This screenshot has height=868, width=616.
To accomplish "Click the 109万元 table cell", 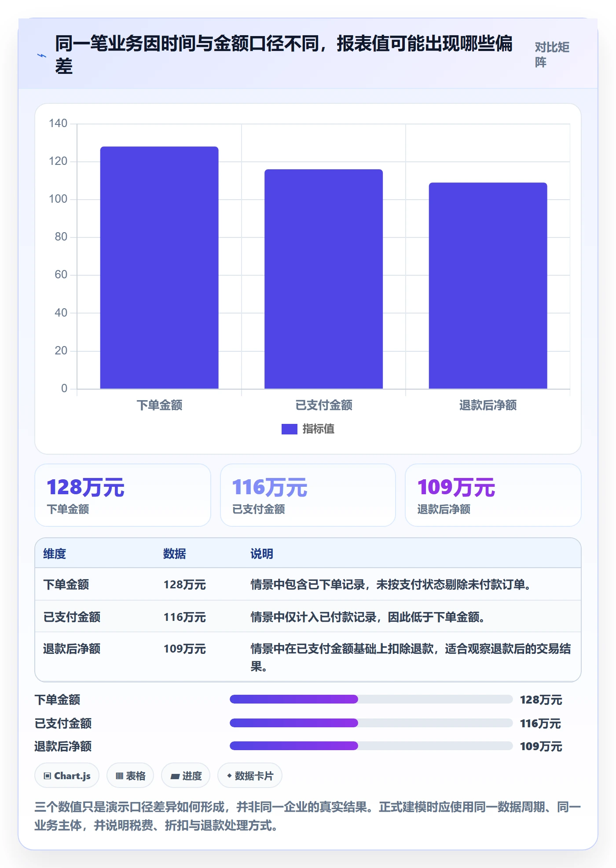I will [x=185, y=649].
